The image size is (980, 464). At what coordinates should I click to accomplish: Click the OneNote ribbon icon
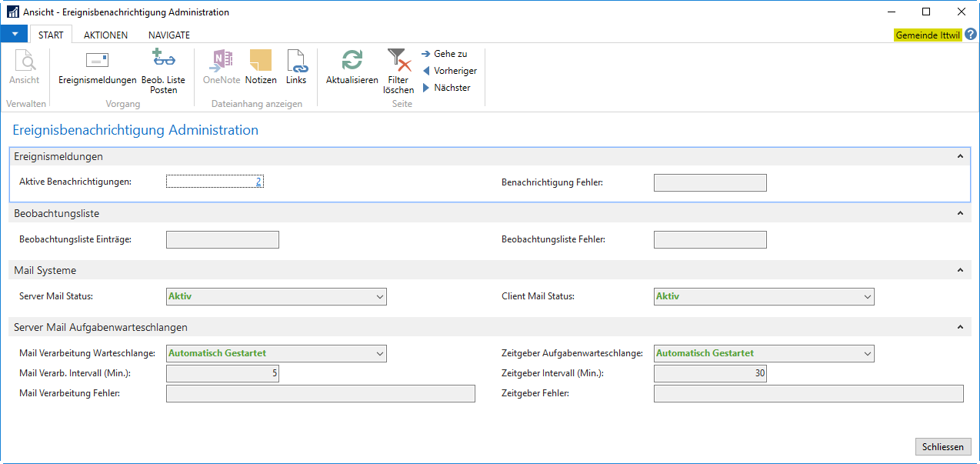(222, 68)
